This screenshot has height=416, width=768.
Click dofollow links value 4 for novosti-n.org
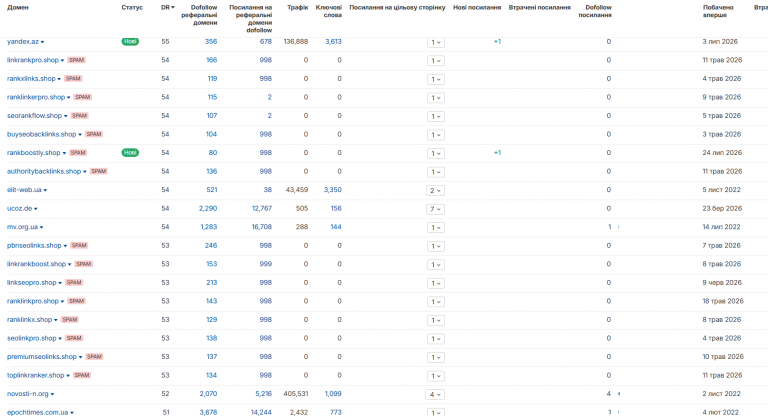(x=609, y=394)
